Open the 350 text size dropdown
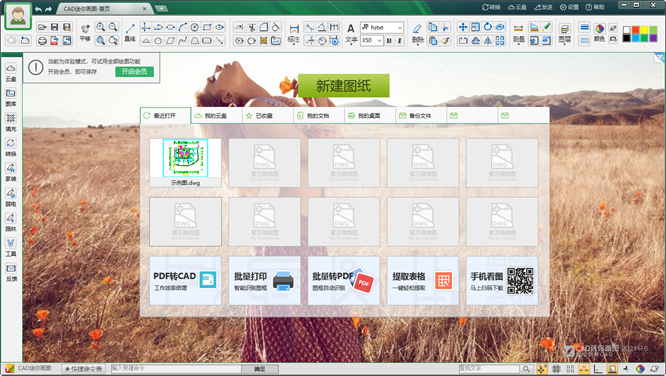 click(372, 41)
